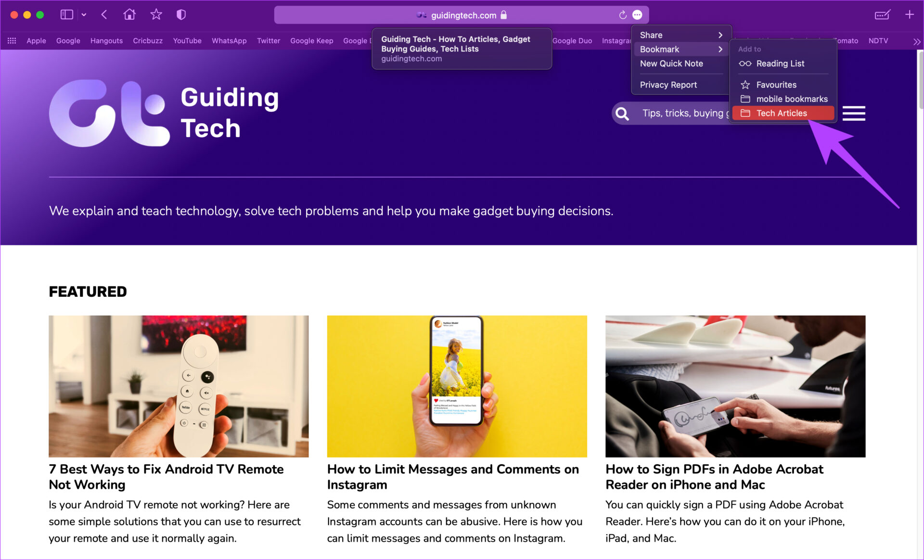924x560 pixels.
Task: Click the macOS back navigation arrow
Action: pos(105,15)
